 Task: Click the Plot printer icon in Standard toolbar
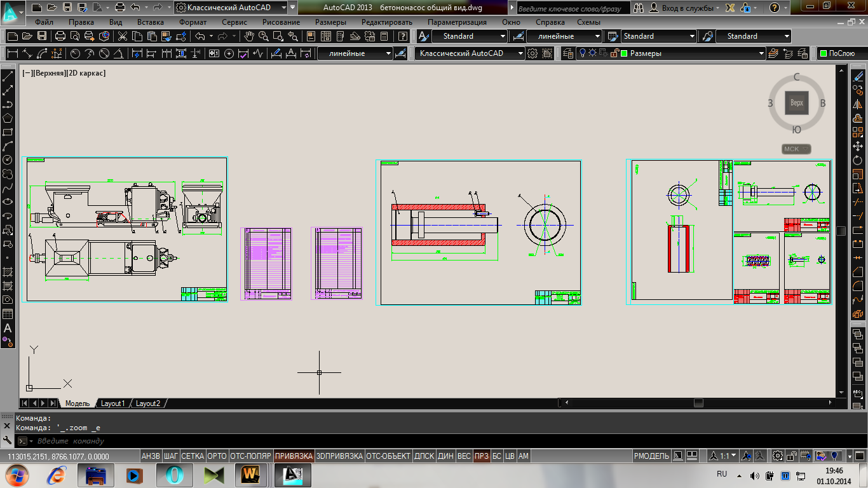[60, 36]
